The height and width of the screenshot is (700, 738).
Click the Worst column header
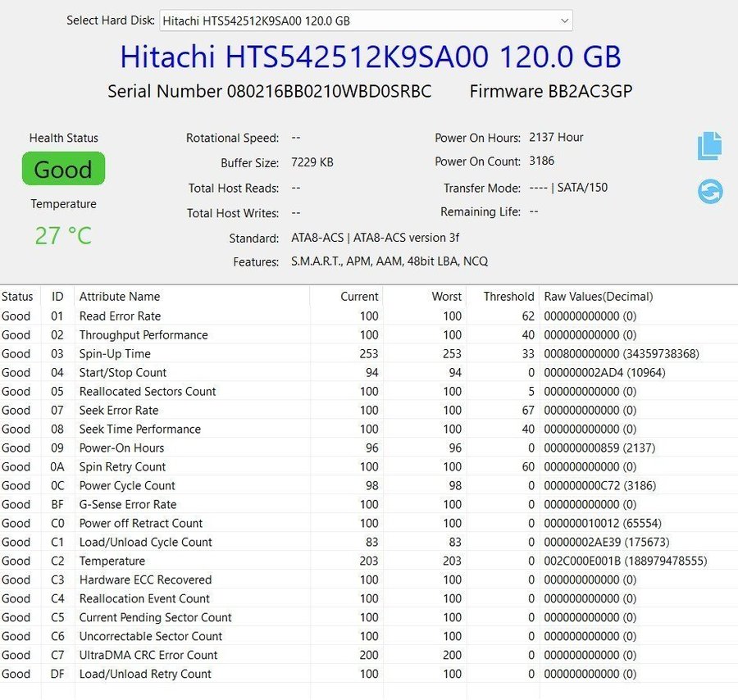point(446,297)
